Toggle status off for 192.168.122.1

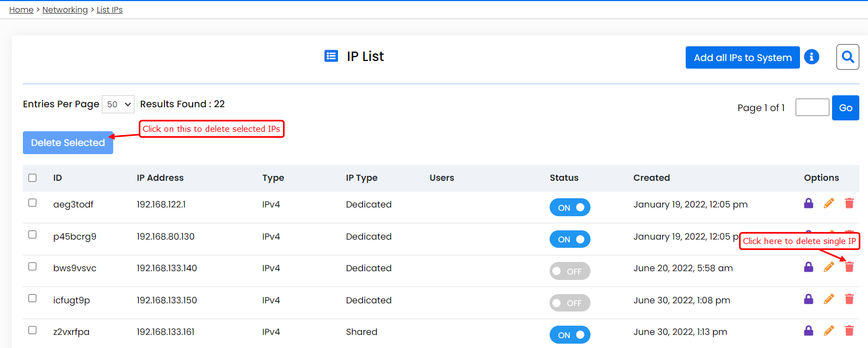click(x=570, y=207)
